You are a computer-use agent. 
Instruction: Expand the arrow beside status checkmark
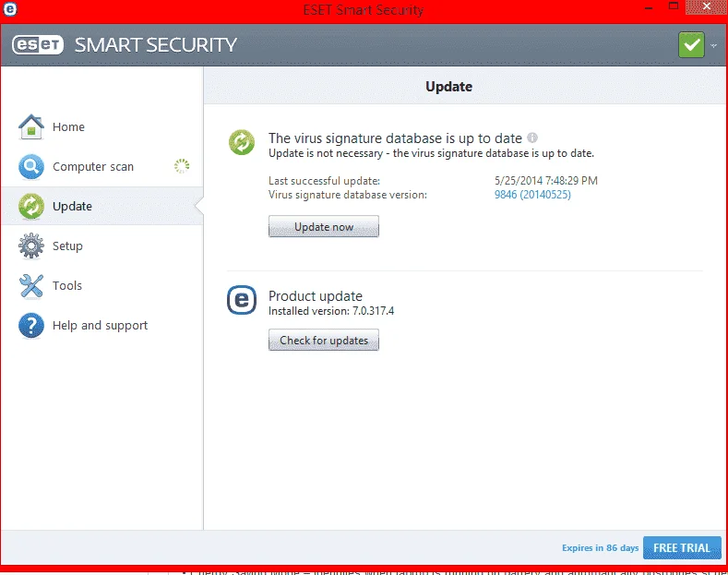(x=714, y=45)
